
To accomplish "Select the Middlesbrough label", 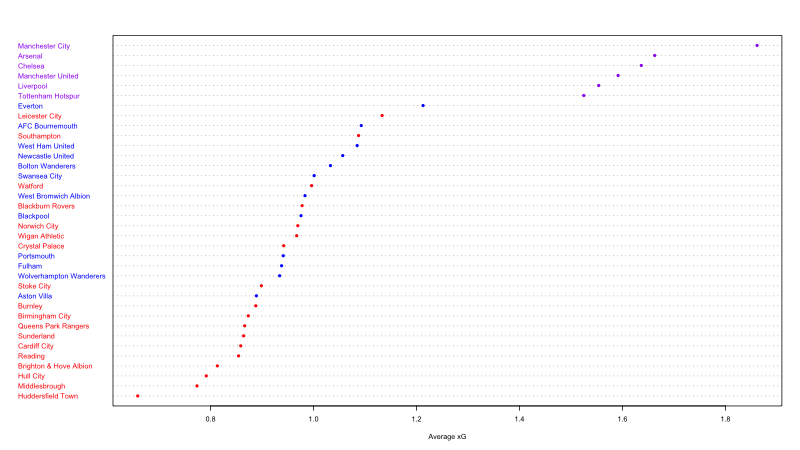I will tap(41, 386).
